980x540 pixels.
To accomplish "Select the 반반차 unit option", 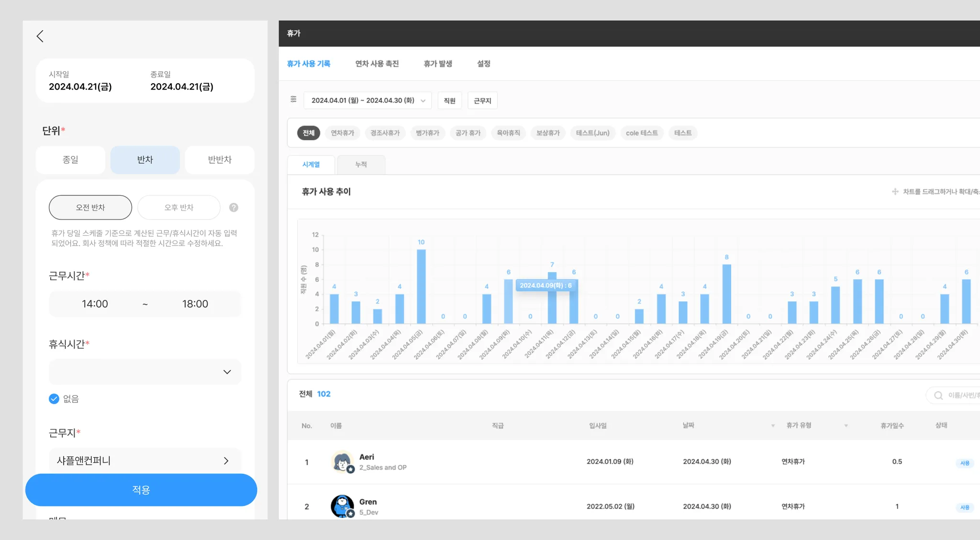I will pos(220,160).
